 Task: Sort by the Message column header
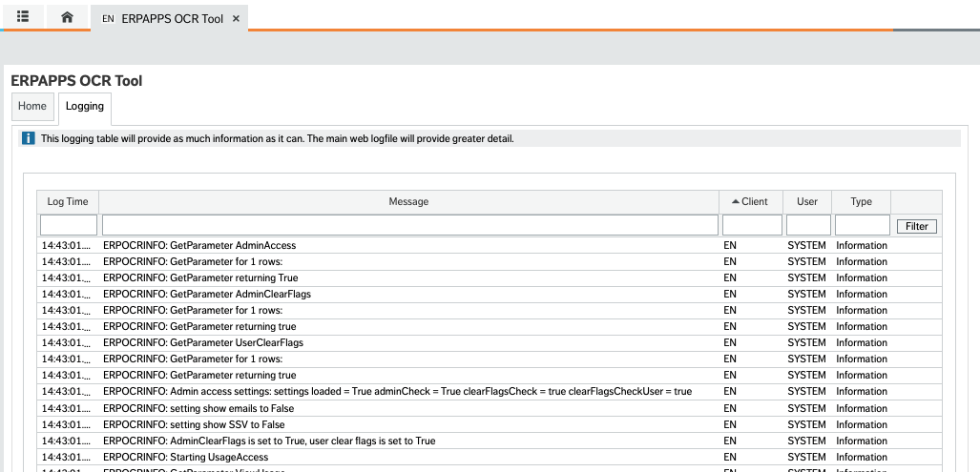coord(408,201)
